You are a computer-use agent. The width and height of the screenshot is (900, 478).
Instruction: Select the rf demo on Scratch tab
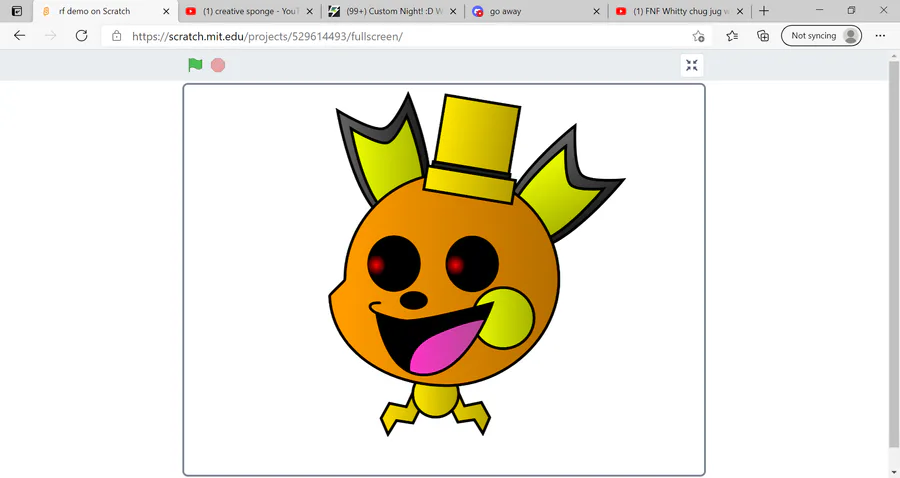(x=106, y=11)
